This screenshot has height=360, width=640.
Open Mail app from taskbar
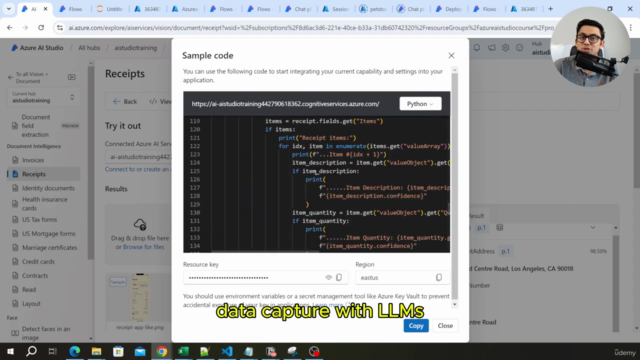tap(140, 351)
